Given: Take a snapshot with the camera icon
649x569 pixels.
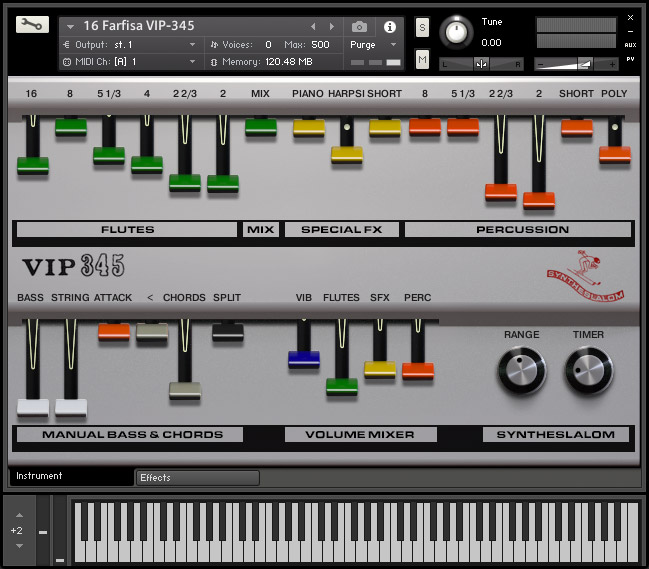Looking at the screenshot, I should coord(359,27).
